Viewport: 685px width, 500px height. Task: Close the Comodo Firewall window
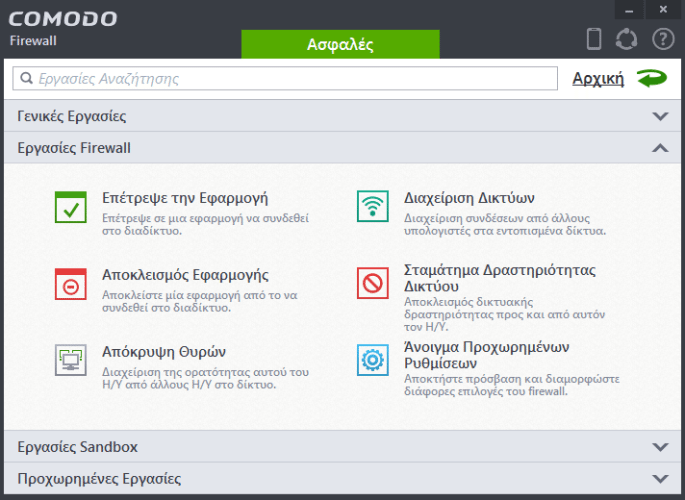[663, 10]
